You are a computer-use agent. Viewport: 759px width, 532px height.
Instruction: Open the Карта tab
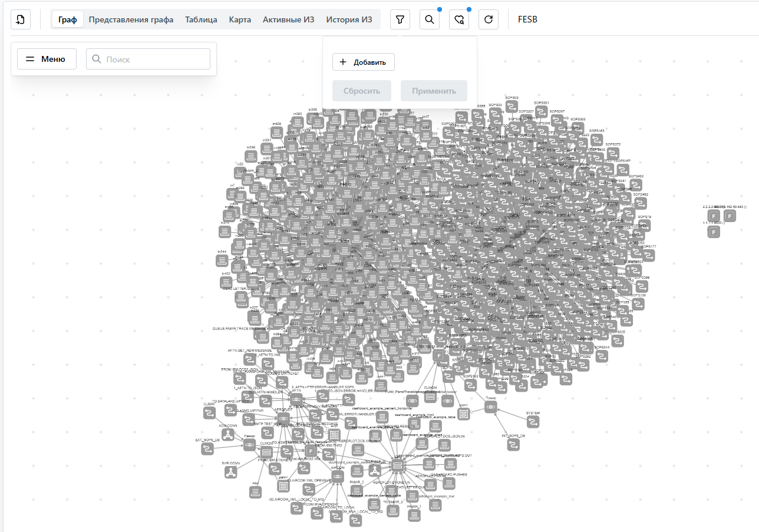click(240, 19)
